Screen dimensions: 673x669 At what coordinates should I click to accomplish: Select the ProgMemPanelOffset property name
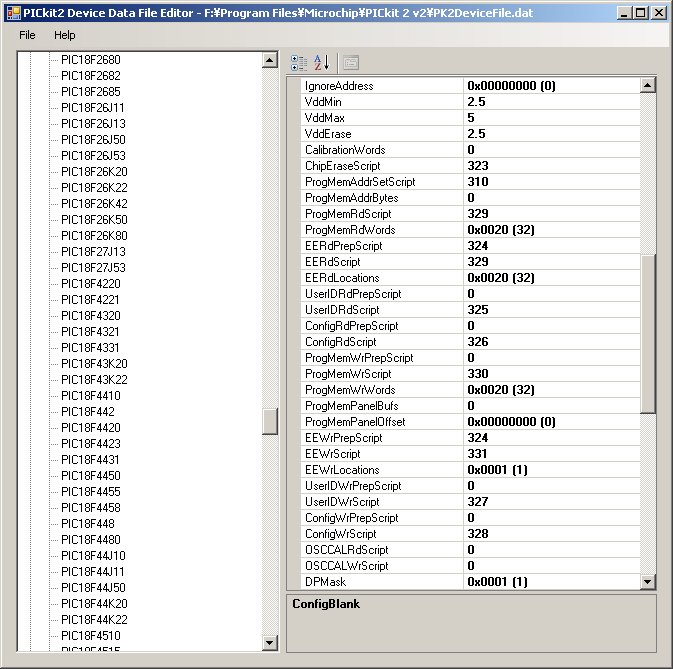(x=355, y=422)
